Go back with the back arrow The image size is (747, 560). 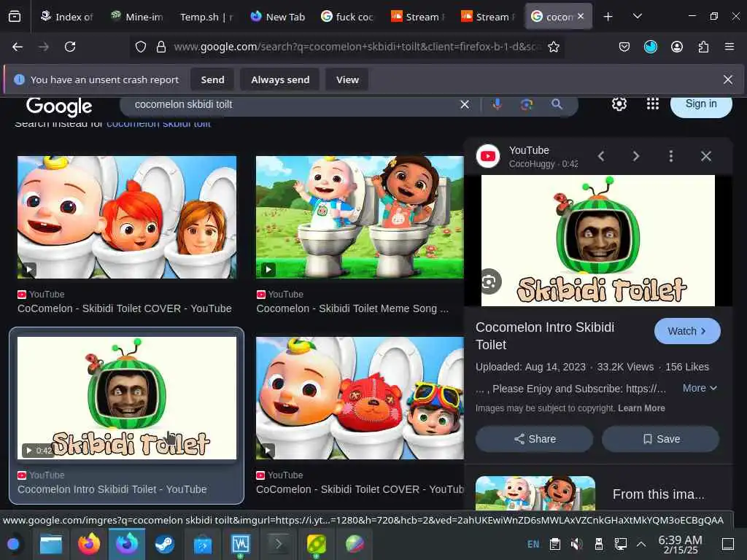pyautogui.click(x=18, y=47)
